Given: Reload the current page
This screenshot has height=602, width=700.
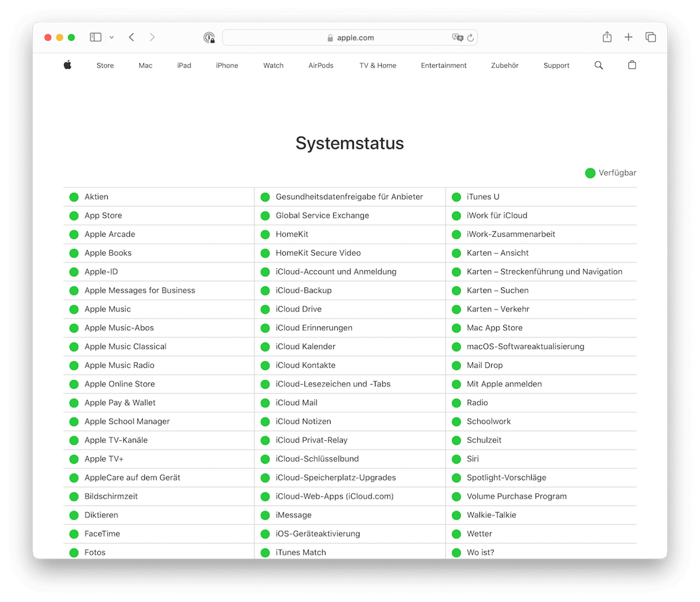Looking at the screenshot, I should point(470,37).
